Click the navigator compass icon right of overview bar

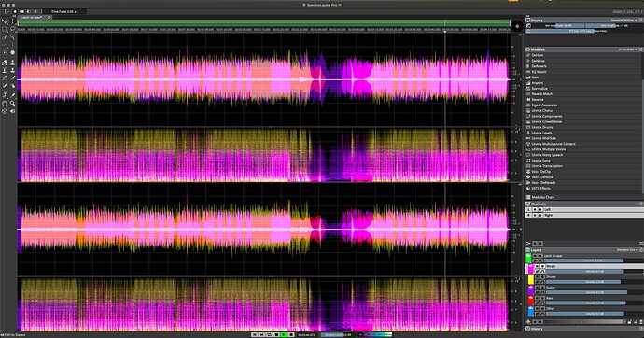pyautogui.click(x=517, y=26)
